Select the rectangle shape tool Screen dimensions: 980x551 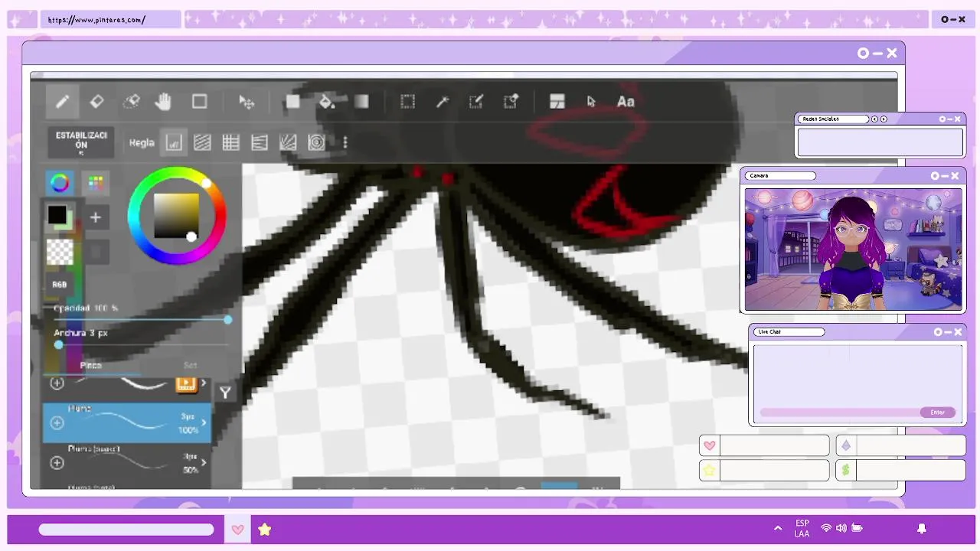200,102
